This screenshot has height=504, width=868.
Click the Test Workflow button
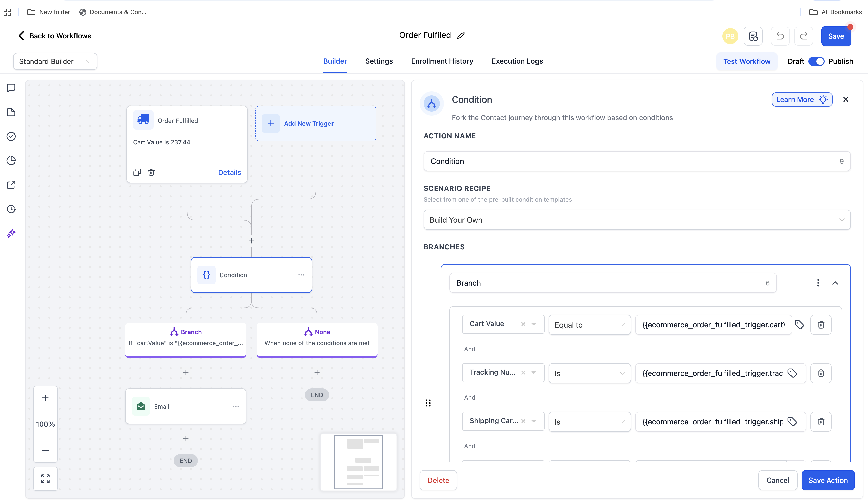pyautogui.click(x=746, y=61)
